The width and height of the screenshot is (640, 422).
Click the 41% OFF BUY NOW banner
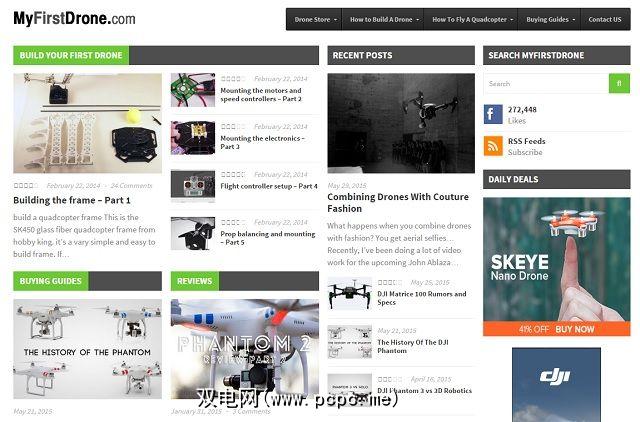point(557,329)
